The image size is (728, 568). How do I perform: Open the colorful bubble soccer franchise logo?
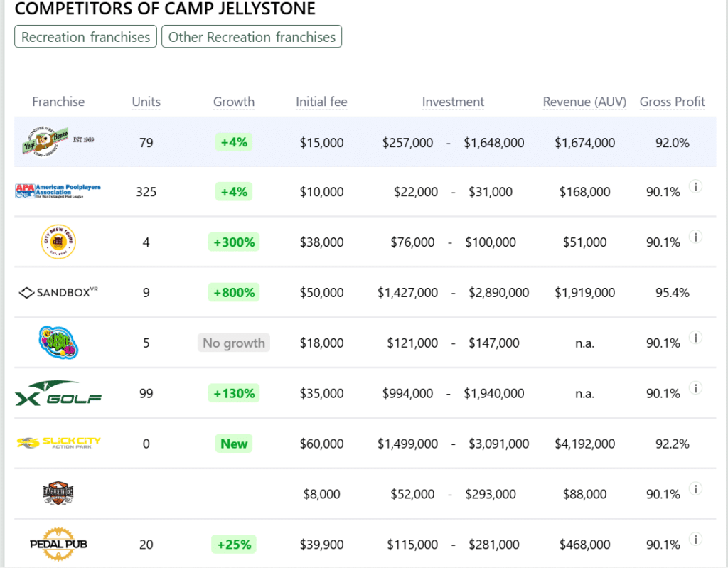pyautogui.click(x=58, y=342)
